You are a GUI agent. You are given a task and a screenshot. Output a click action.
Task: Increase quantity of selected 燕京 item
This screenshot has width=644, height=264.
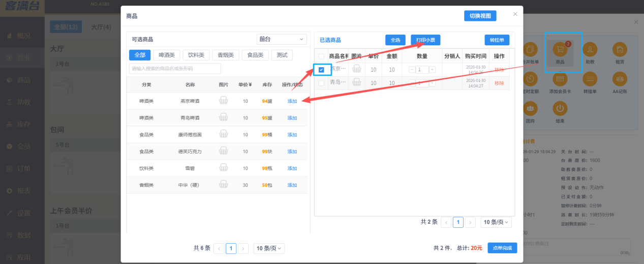coord(432,70)
